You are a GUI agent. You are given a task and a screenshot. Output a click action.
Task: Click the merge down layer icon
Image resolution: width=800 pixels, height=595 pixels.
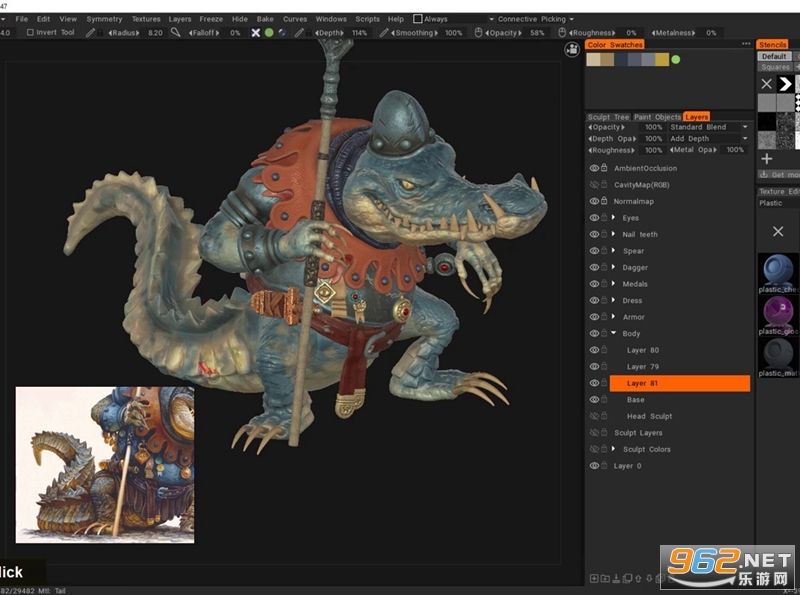[x=616, y=578]
